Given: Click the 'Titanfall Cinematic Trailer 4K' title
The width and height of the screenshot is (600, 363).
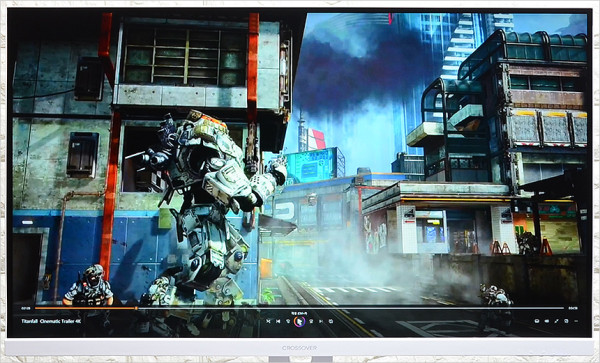Looking at the screenshot, I should pos(51,321).
